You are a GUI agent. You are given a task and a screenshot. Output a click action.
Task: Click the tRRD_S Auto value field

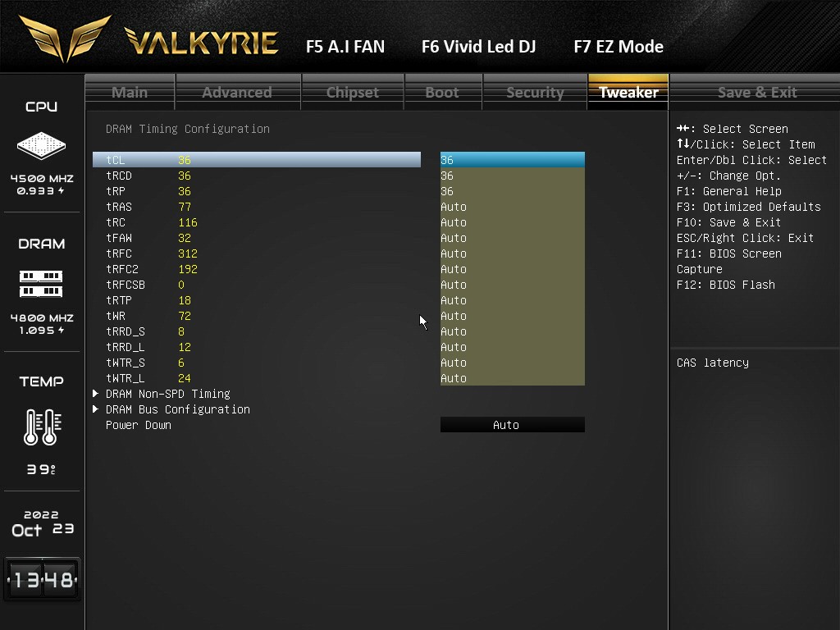click(x=512, y=331)
